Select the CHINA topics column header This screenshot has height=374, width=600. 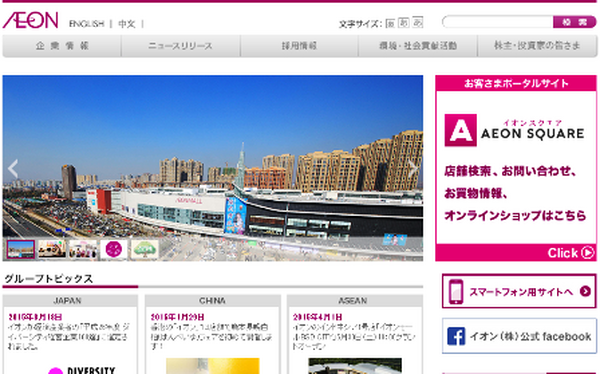pos(212,301)
